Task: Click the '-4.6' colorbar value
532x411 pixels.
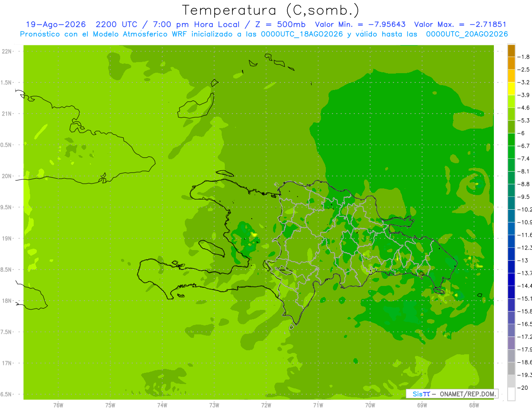Action: click(x=524, y=108)
